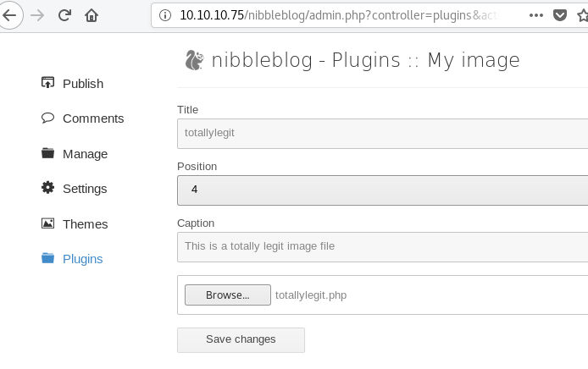Screen dimensions: 588x369
Task: Click the Browse... file button
Action: 228,295
